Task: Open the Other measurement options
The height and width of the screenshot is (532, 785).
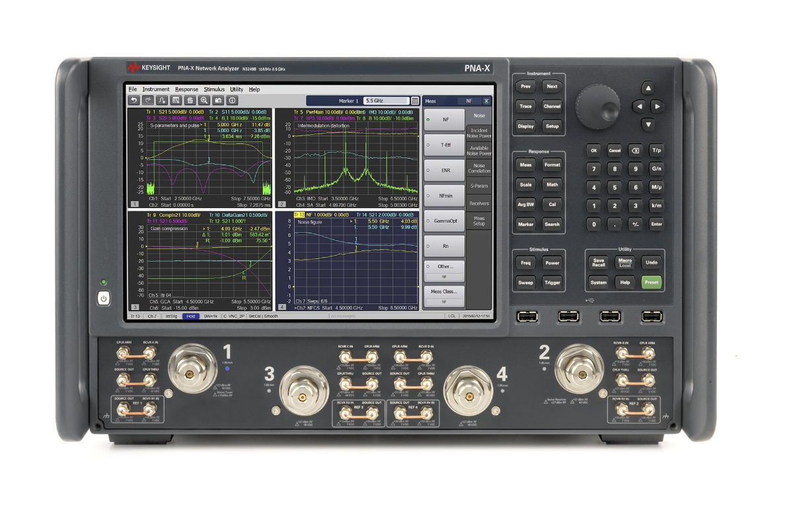Action: click(444, 269)
